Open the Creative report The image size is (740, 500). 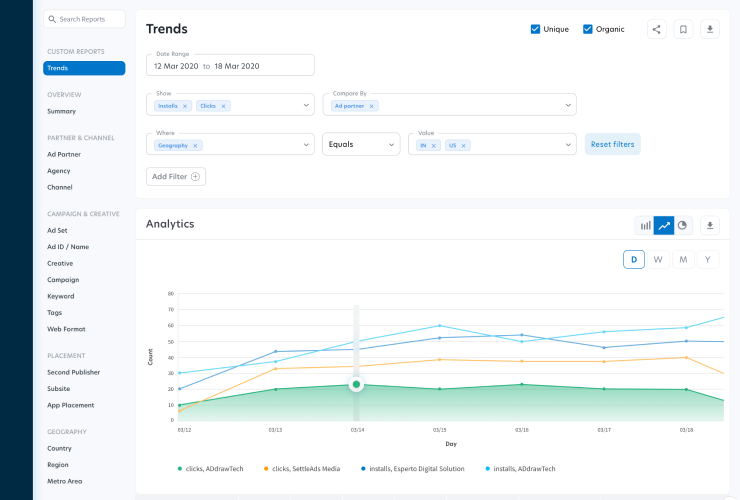coord(60,263)
